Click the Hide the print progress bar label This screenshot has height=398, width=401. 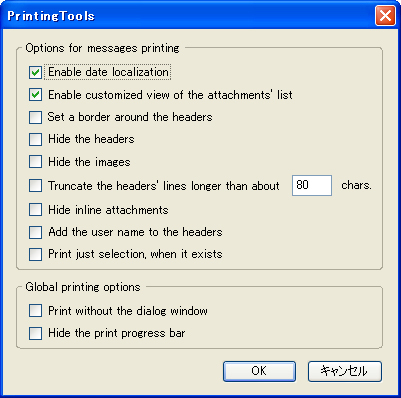tap(117, 333)
